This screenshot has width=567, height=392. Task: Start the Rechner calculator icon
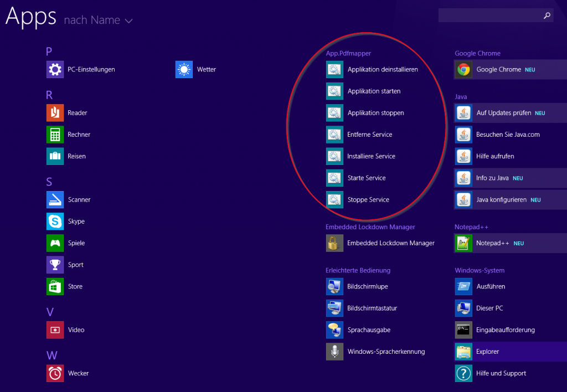pyautogui.click(x=55, y=135)
